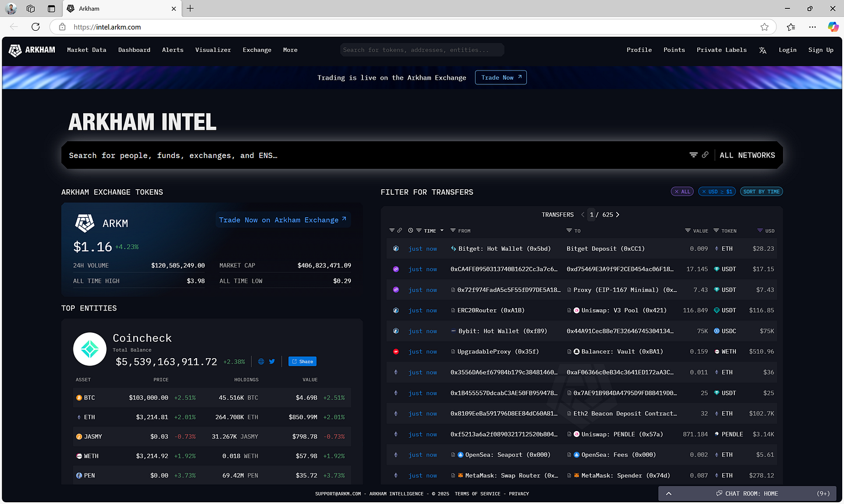Screen dimensions: 844x504
Task: Click the JASMY coin icon in the Coincheck table
Action: pos(78,436)
